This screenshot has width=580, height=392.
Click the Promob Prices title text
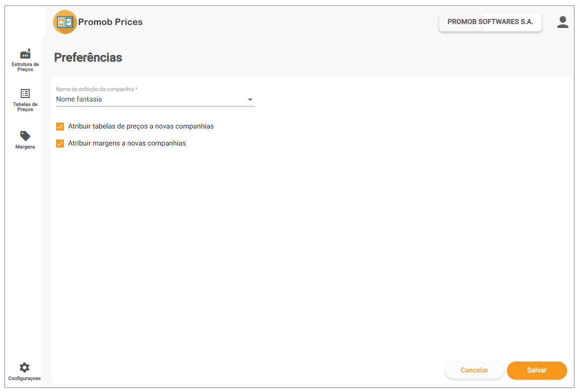pos(110,22)
